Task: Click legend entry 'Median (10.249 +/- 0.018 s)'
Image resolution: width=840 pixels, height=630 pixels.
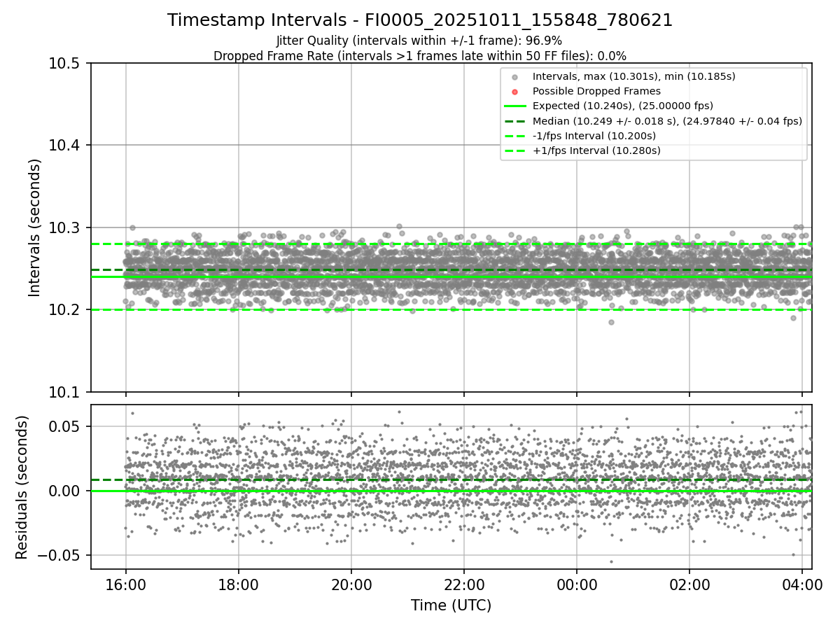Action: click(x=667, y=121)
